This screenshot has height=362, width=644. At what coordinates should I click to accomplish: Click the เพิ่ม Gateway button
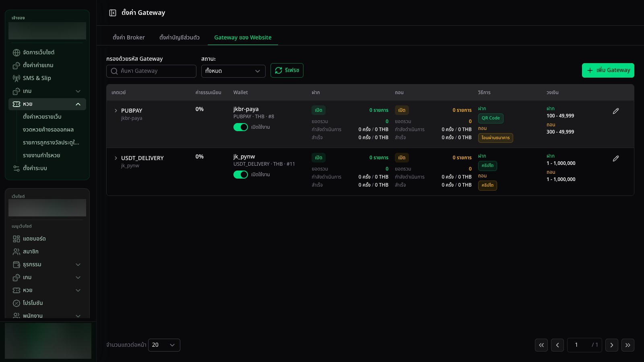click(x=608, y=70)
